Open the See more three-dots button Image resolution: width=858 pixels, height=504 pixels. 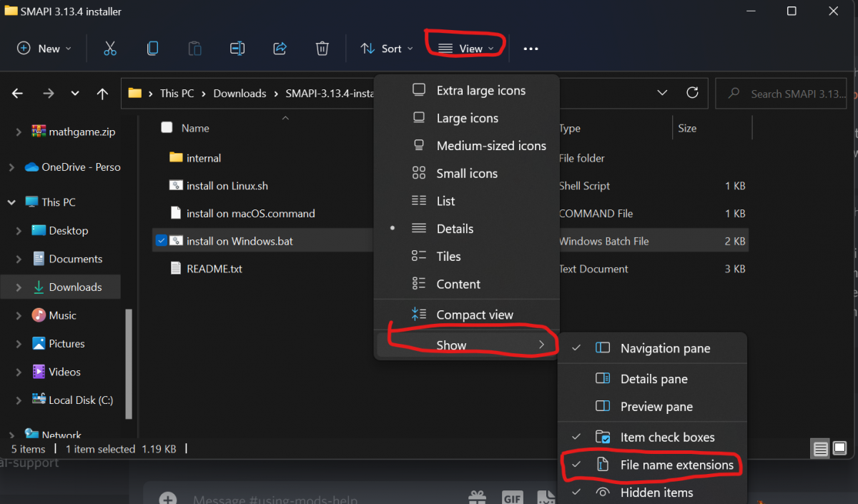pyautogui.click(x=531, y=49)
